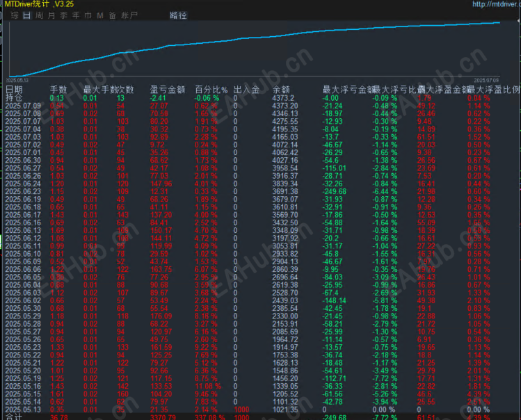The image size is (521, 420).
Task: Click max floating loss -249.68 on 2025.06.23
Action: pos(335,191)
